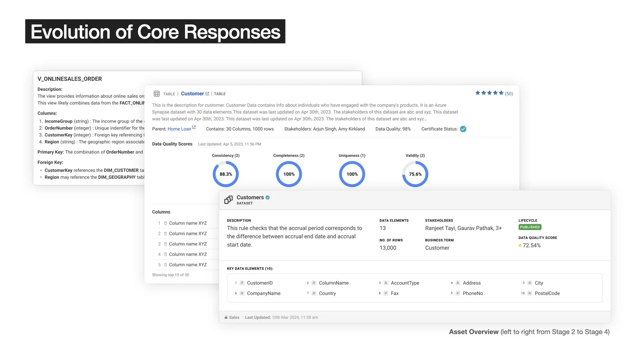Click the external link icon after Home Loan
The width and height of the screenshot is (644, 362).
pos(194,128)
